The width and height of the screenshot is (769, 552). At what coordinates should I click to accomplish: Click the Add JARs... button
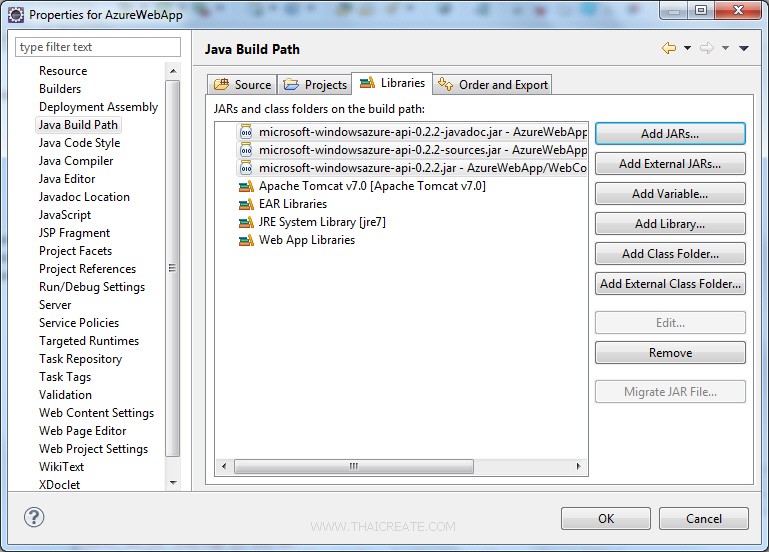pyautogui.click(x=670, y=133)
